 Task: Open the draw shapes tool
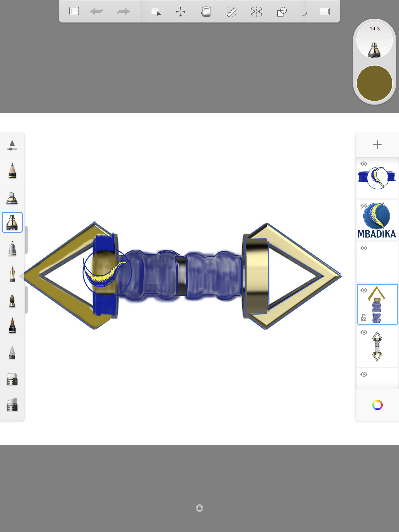pyautogui.click(x=282, y=11)
